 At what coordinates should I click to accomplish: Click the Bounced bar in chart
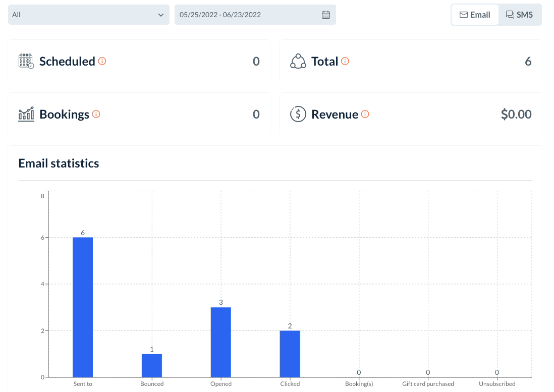(152, 365)
